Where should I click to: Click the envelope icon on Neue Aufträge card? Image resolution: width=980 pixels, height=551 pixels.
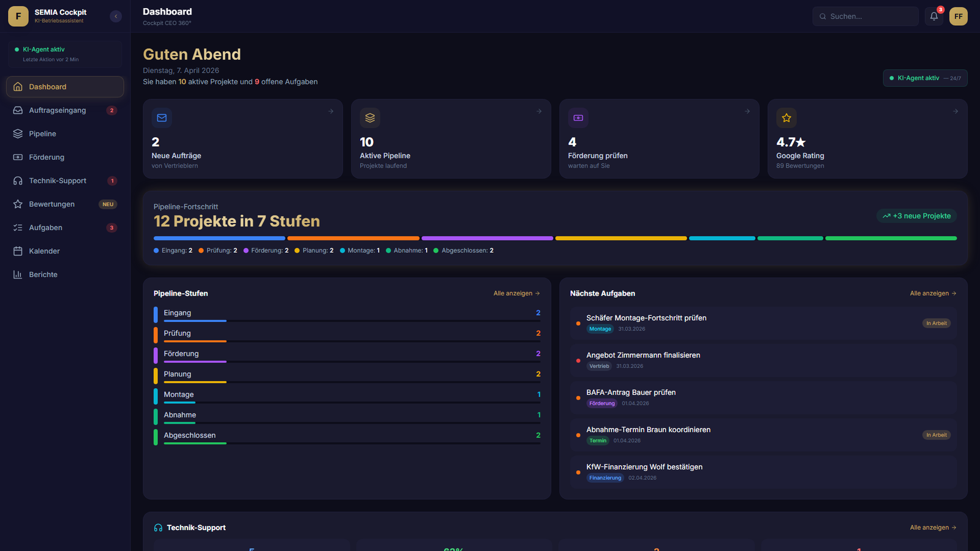162,118
